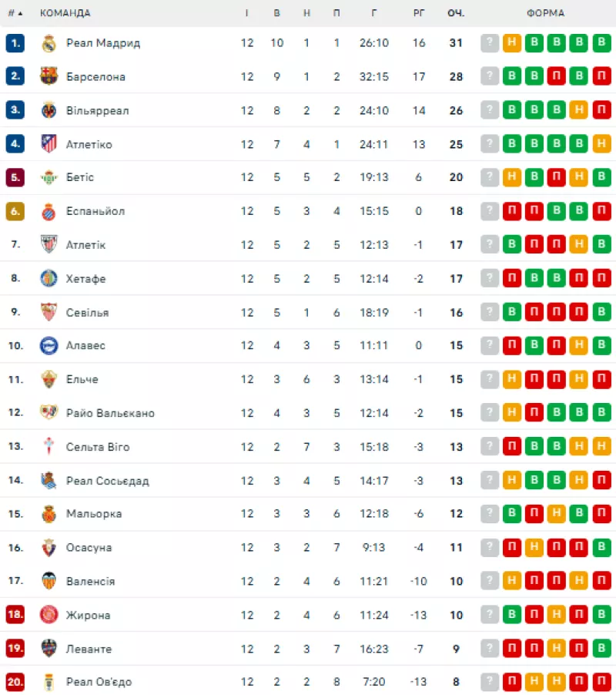Click the Real Madrid club crest
This screenshot has width=616, height=695.
click(49, 43)
